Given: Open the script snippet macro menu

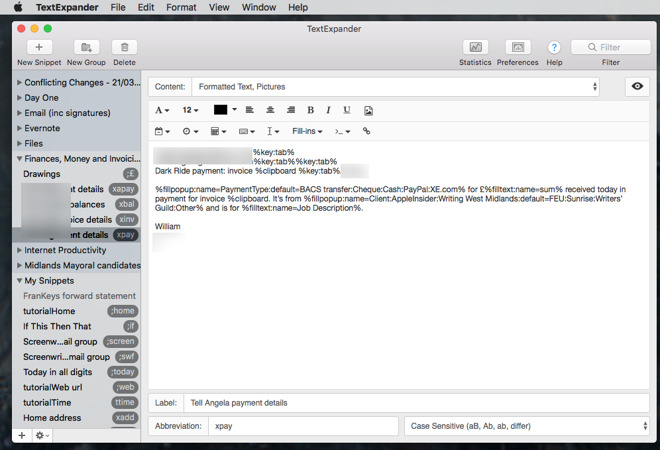Looking at the screenshot, I should point(342,131).
